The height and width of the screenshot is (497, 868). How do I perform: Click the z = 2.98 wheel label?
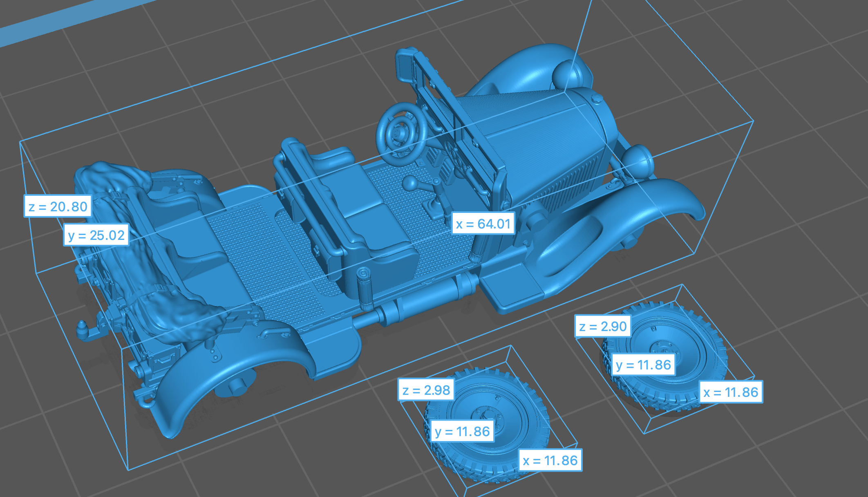coord(426,390)
